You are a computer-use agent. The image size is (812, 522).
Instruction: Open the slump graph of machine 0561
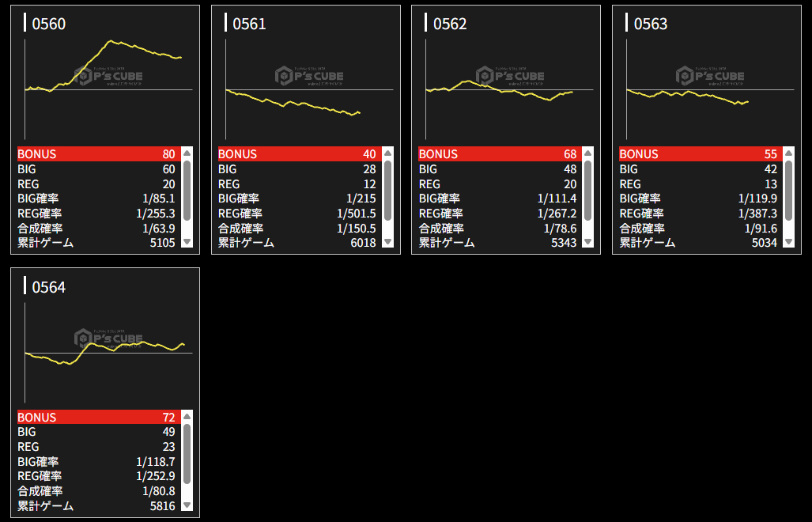coord(309,89)
